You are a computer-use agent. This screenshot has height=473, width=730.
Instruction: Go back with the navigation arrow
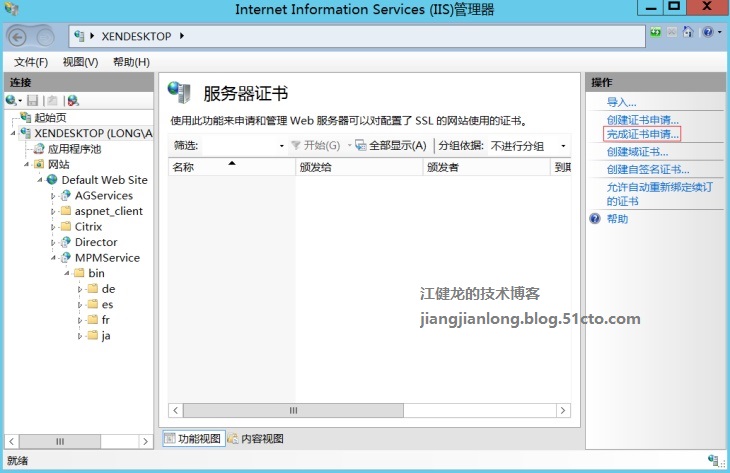(x=18, y=37)
